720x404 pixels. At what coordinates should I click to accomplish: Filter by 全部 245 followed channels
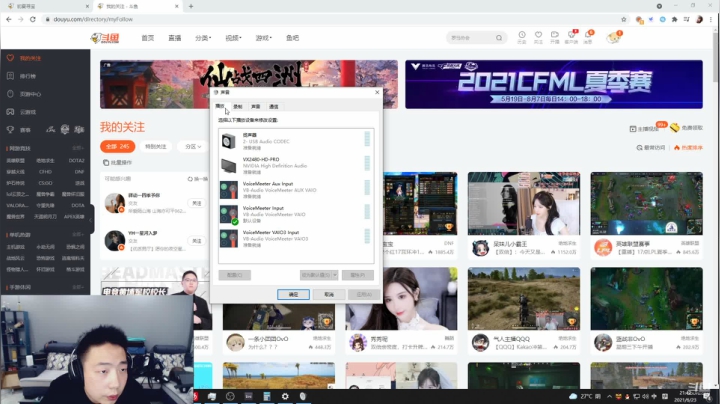coord(118,146)
